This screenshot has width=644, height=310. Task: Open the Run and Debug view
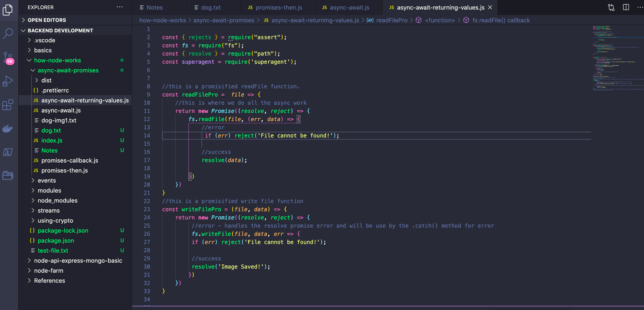click(x=8, y=81)
